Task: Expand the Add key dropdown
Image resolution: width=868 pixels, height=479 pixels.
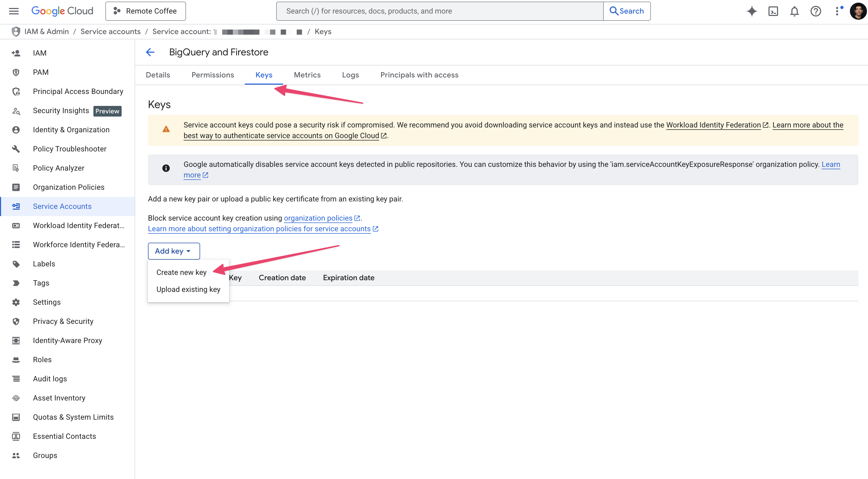Action: tap(173, 251)
